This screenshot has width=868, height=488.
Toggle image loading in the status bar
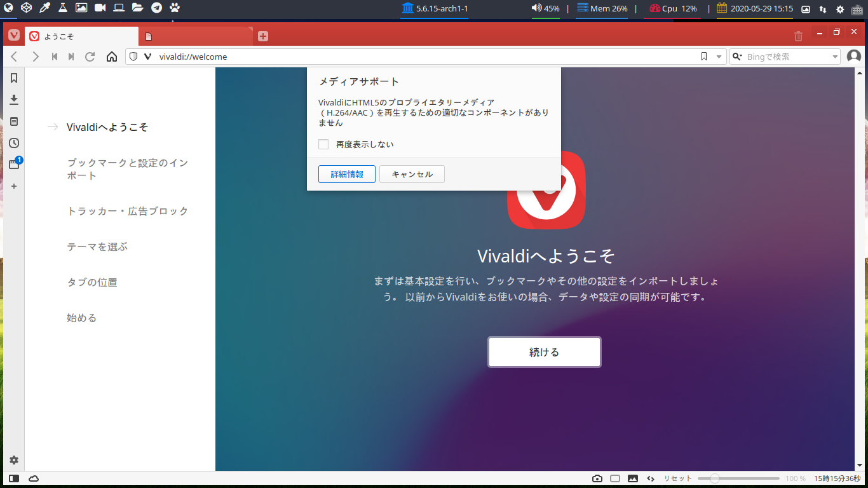[633, 478]
